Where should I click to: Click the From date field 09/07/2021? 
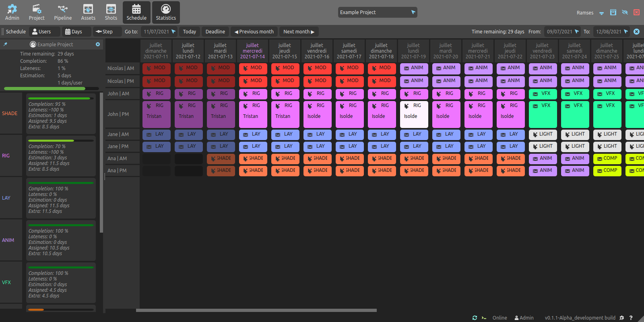[x=559, y=32]
